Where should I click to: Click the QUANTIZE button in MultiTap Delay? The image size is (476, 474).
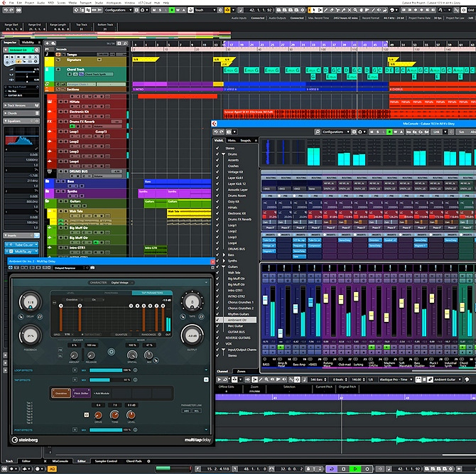(121, 334)
